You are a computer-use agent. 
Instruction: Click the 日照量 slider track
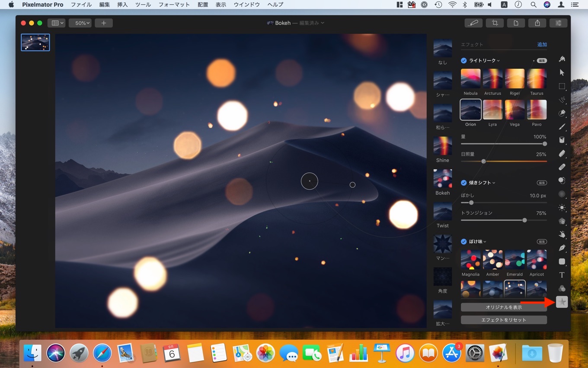514,161
